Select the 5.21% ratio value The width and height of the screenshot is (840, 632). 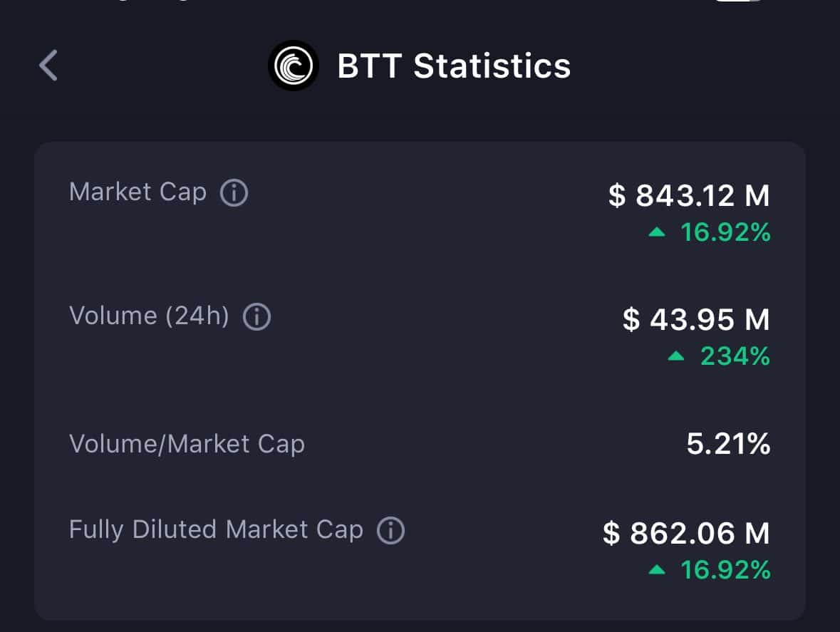(728, 444)
